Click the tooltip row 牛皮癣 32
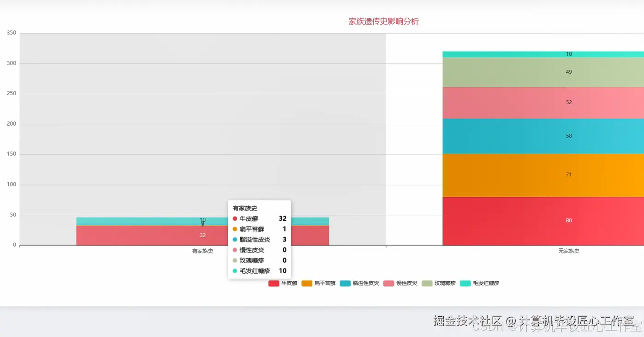The image size is (644, 337). coord(259,218)
